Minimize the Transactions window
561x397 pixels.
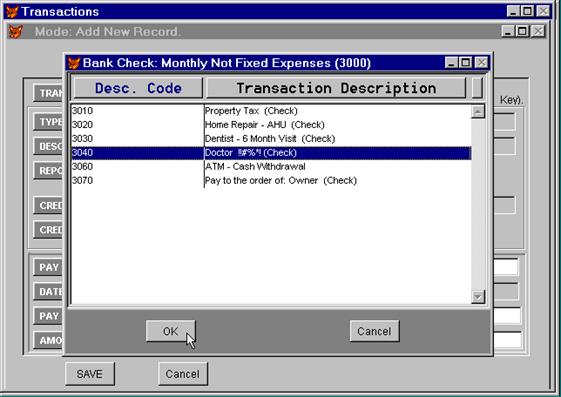[513, 11]
